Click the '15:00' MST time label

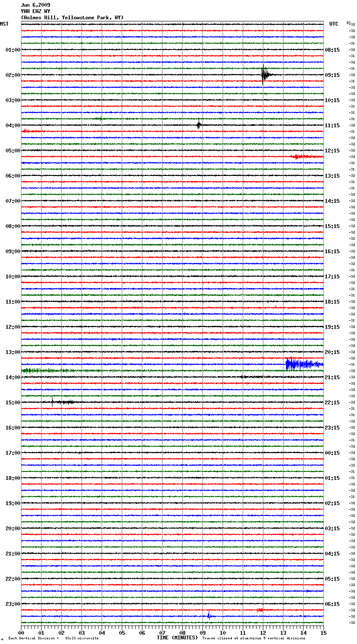pyautogui.click(x=13, y=403)
